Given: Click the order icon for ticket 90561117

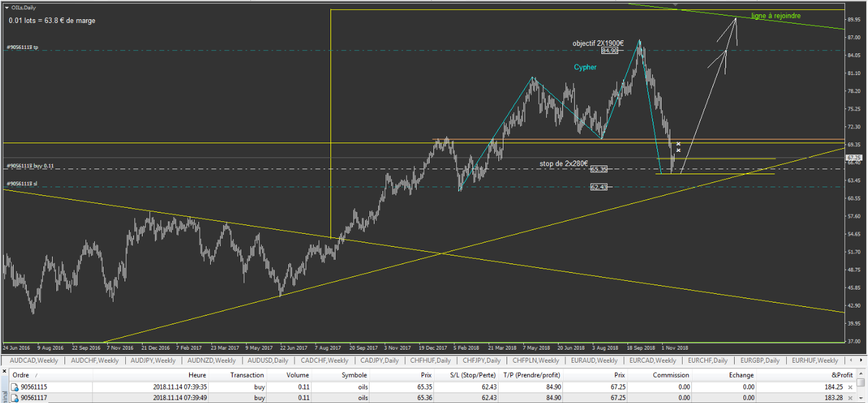Looking at the screenshot, I should click(15, 397).
